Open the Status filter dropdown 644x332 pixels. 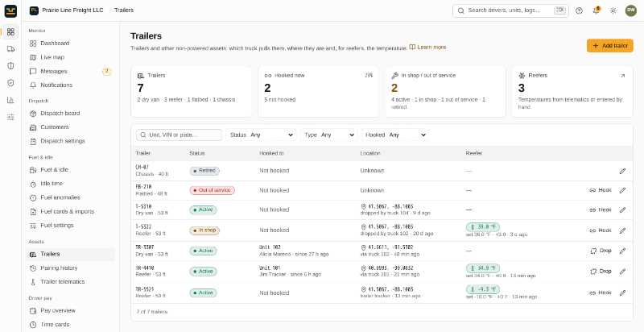261,135
